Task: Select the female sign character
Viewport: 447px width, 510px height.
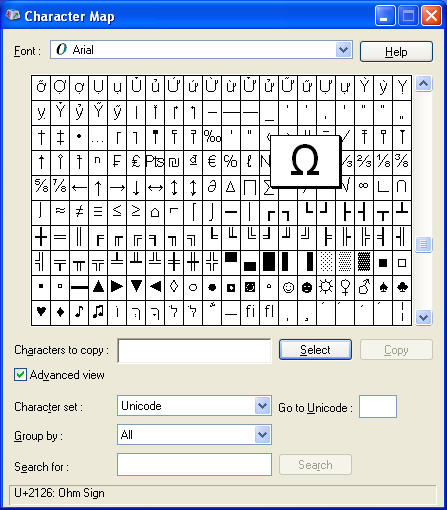Action: point(345,288)
